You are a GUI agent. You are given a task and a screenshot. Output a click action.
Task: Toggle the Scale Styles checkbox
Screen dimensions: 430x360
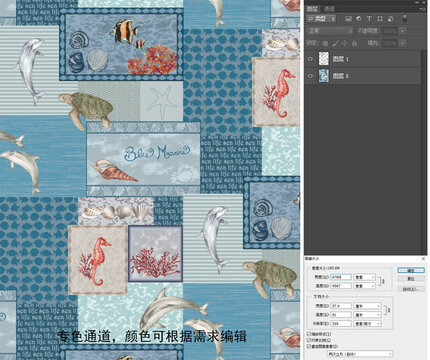309,334
